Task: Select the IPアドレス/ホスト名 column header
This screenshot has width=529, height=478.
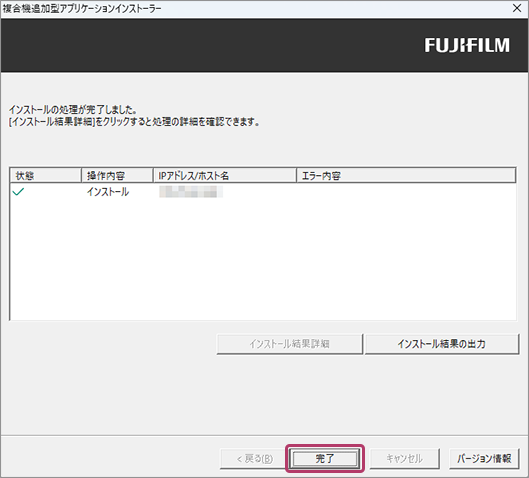Action: tap(225, 175)
